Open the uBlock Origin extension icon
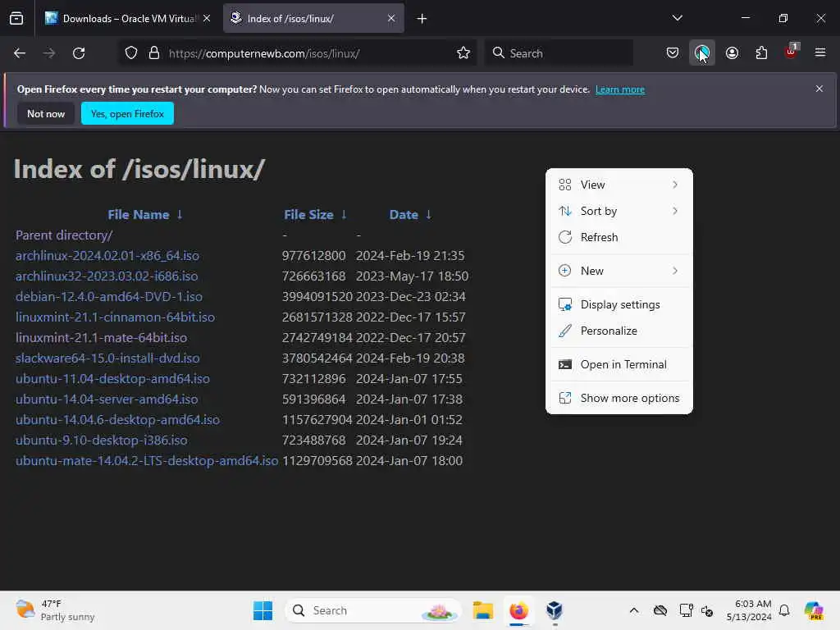This screenshot has width=840, height=630. tap(792, 52)
